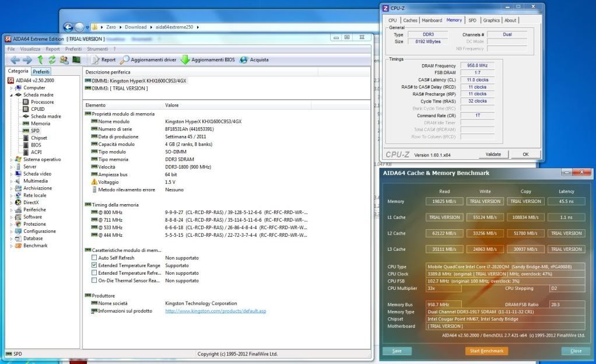Click the Acquista toolbar button
This screenshot has height=364, width=596.
tap(254, 60)
